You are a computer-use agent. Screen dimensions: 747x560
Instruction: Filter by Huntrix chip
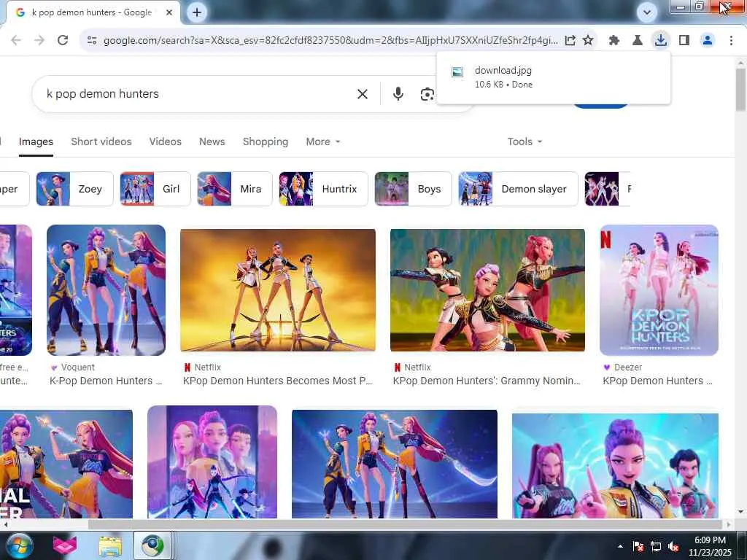pos(323,189)
